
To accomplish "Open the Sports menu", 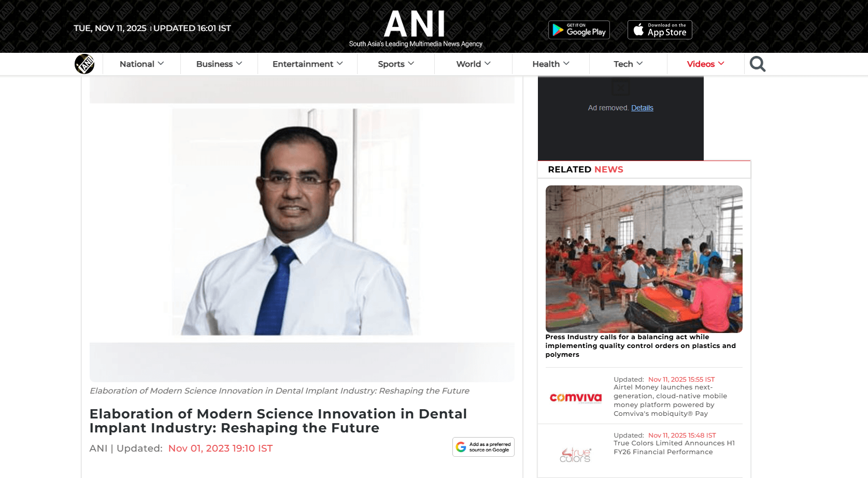I will click(396, 64).
